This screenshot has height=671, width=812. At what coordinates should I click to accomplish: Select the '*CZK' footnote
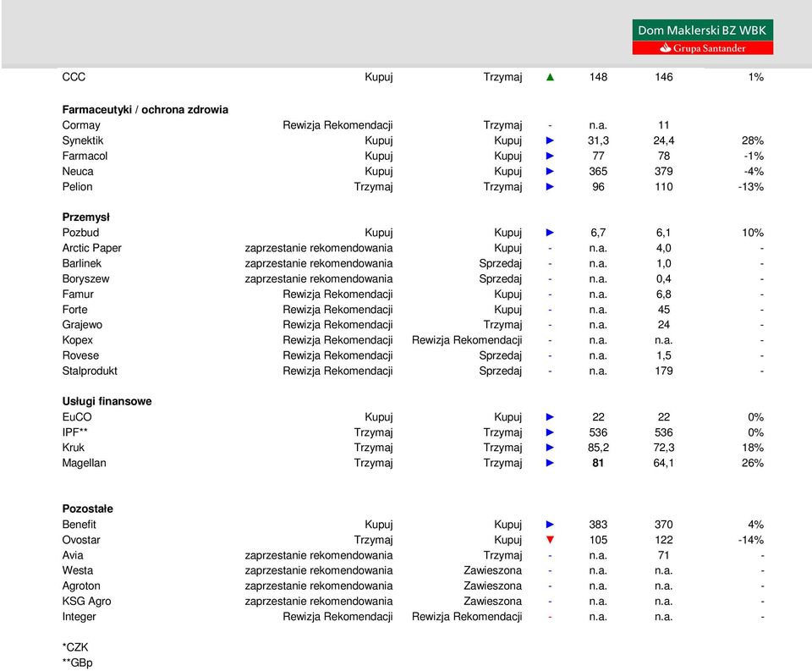[75, 647]
